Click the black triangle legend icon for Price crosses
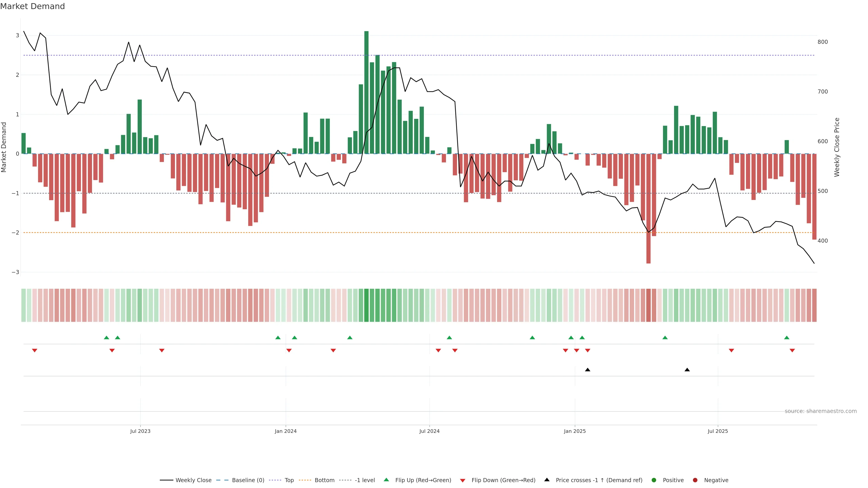This screenshot has height=488, width=868. [x=547, y=480]
